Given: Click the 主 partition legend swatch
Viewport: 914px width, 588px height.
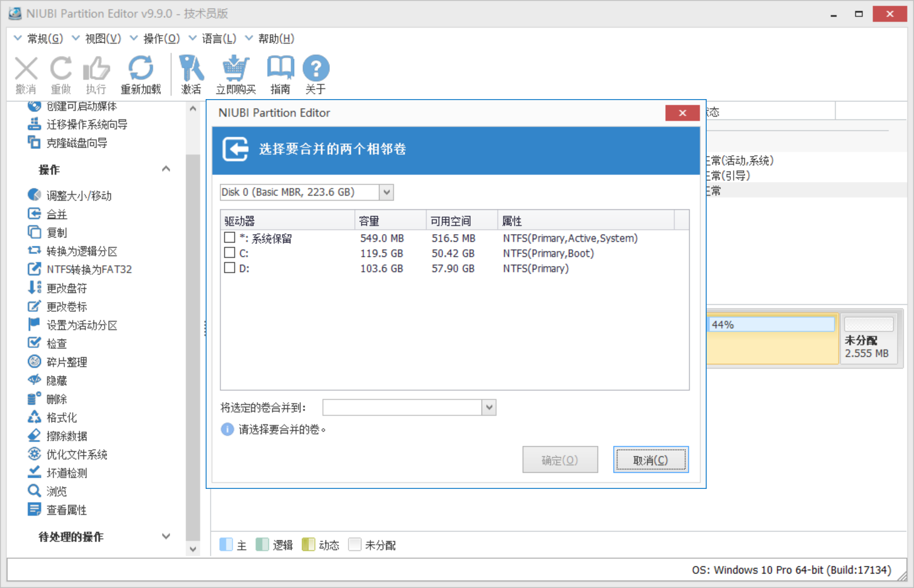Looking at the screenshot, I should [x=226, y=544].
